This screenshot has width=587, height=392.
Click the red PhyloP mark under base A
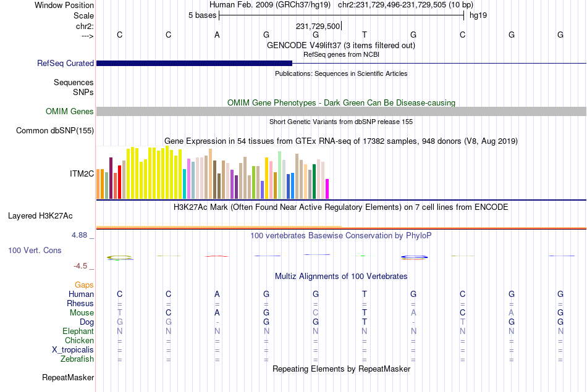click(x=217, y=256)
